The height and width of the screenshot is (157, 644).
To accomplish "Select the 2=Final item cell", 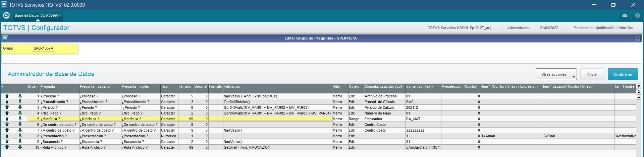I will tap(578, 136).
